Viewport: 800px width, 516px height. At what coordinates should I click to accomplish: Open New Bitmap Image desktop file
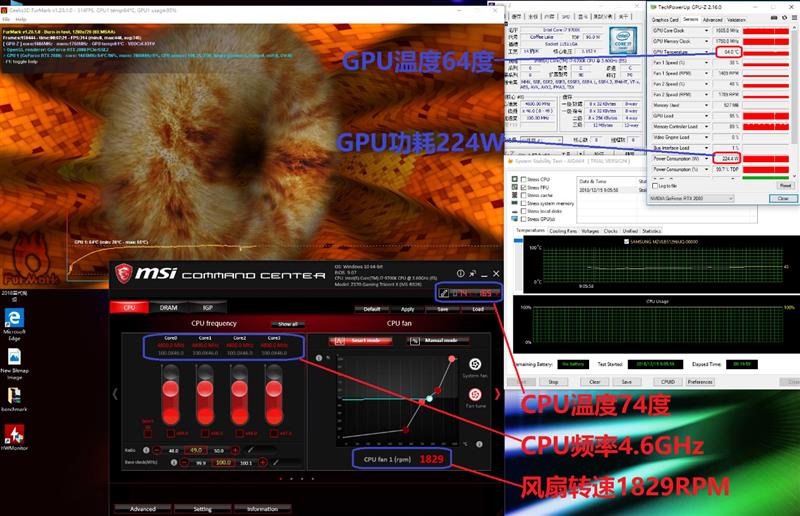pyautogui.click(x=15, y=360)
